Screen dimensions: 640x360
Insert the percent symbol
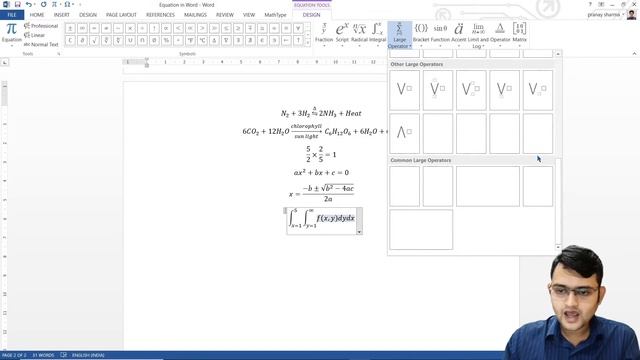[x=166, y=40]
